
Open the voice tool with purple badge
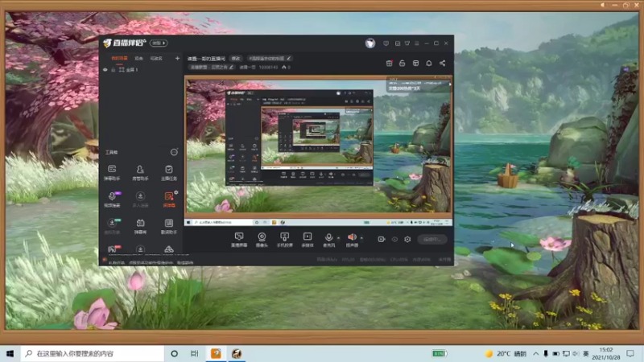tap(112, 199)
